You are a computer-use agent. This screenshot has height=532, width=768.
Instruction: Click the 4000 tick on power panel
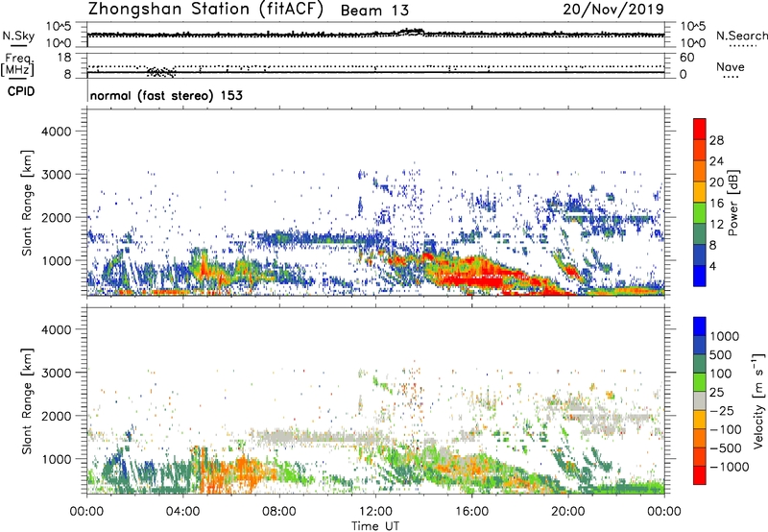click(56, 132)
